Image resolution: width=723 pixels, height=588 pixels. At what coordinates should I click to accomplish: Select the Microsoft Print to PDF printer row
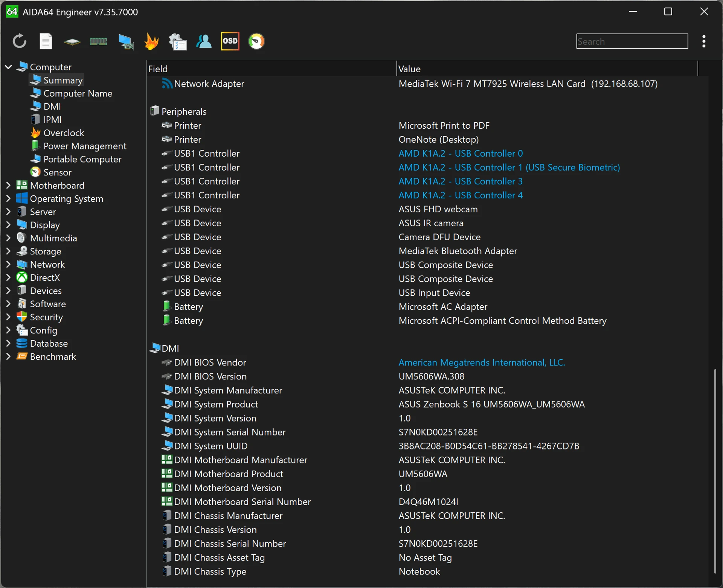point(427,125)
